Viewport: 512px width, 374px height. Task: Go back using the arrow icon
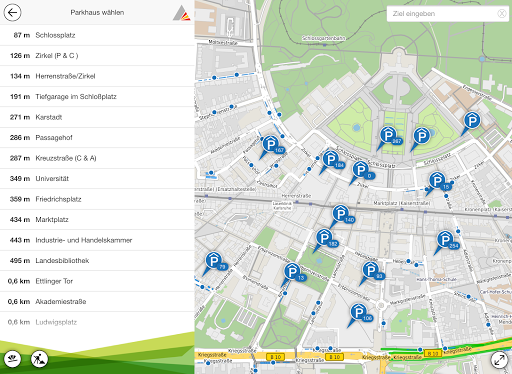coord(12,13)
